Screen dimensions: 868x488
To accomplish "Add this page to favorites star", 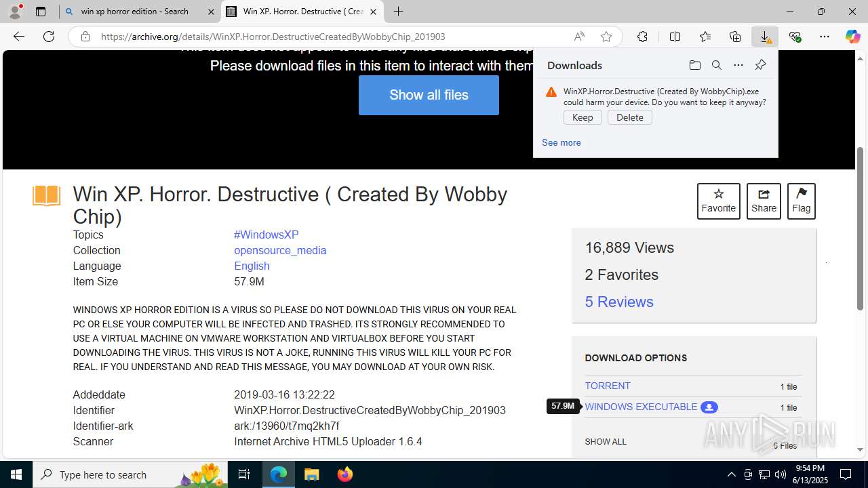I will coord(606,37).
